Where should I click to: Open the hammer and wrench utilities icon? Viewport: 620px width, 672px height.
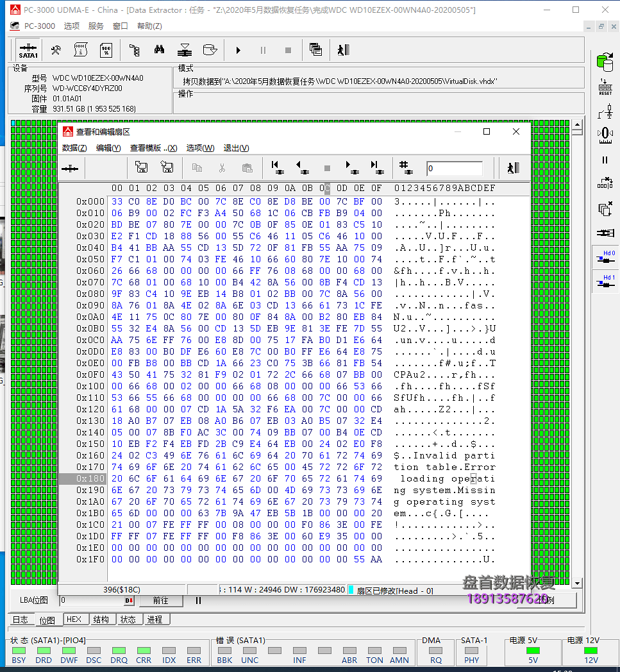[x=56, y=50]
